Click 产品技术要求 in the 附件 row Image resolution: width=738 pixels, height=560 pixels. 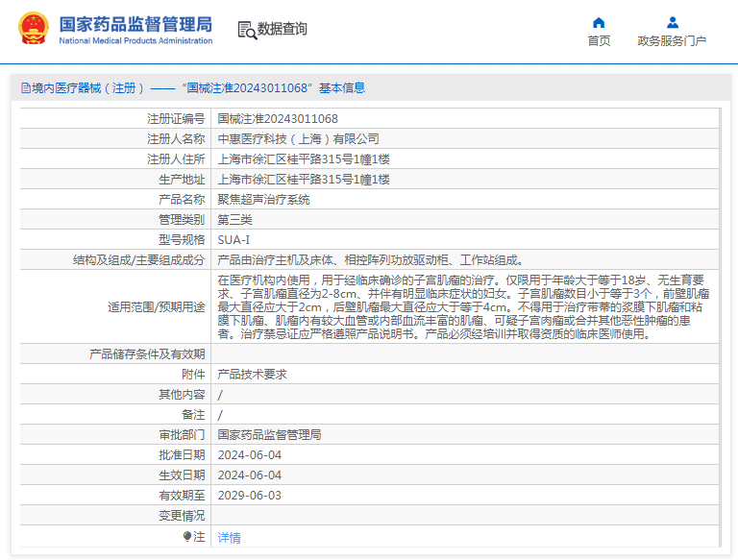pyautogui.click(x=252, y=375)
